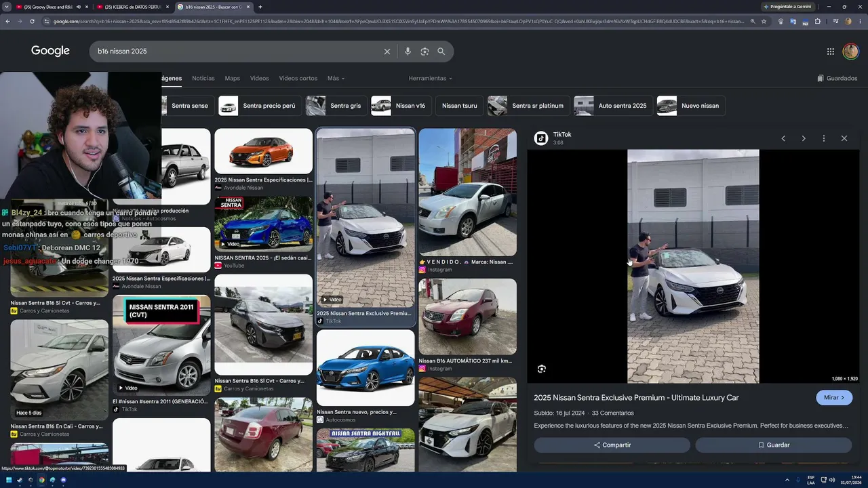This screenshot has width=868, height=488.
Task: Switch to the Videos tab
Action: click(x=260, y=79)
